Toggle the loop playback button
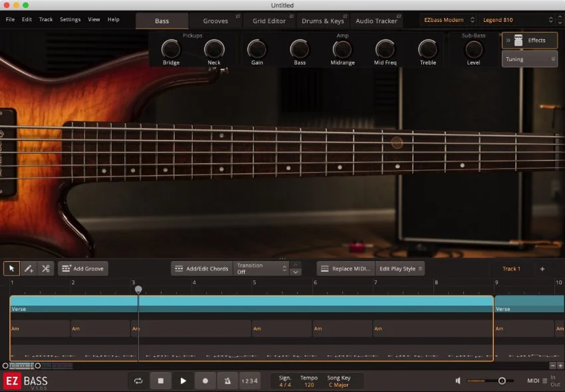565x392 pixels. pos(138,381)
